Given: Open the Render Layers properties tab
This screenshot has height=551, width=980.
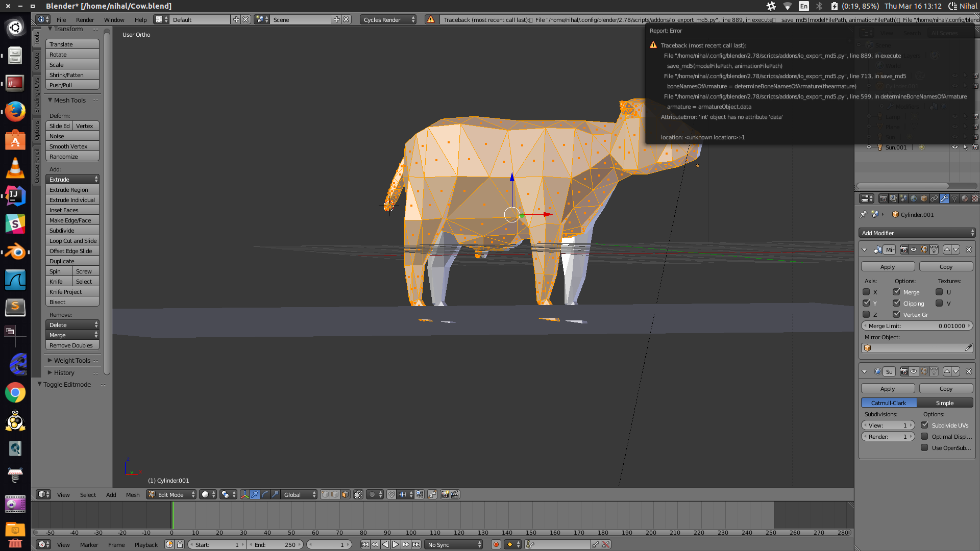Looking at the screenshot, I should [893, 198].
